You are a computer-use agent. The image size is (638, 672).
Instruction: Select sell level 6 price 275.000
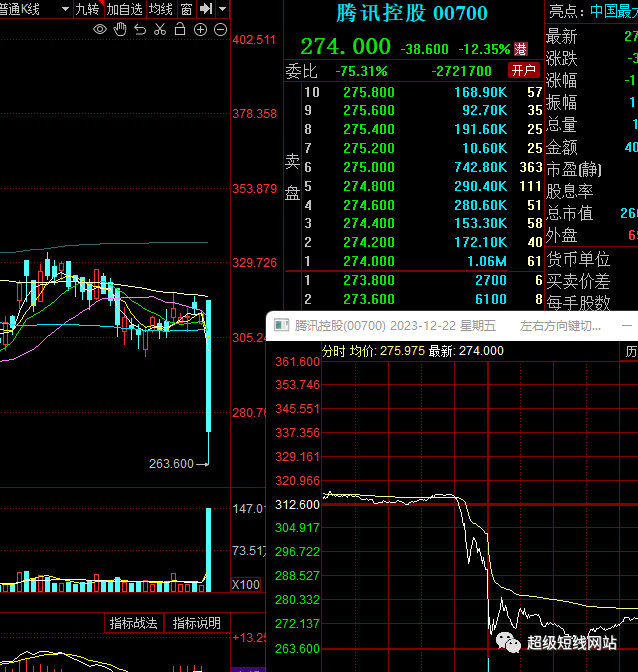tap(369, 167)
